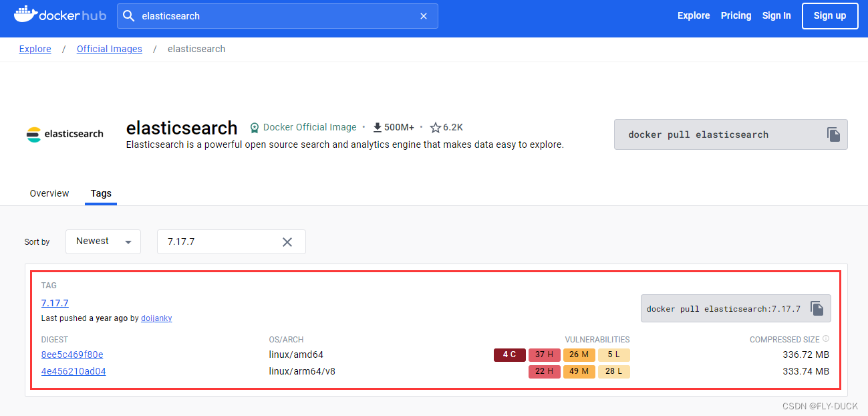
Task: Open the Pricing page
Action: click(x=736, y=15)
